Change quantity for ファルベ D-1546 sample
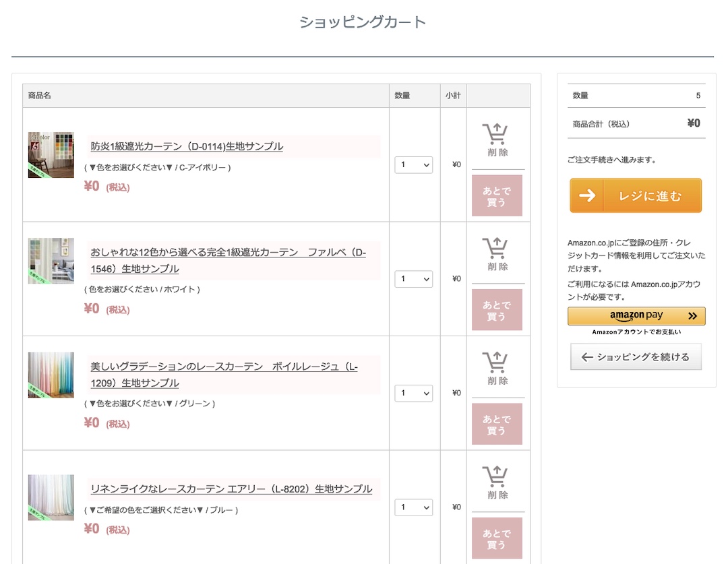This screenshot has height=564, width=728. point(413,279)
